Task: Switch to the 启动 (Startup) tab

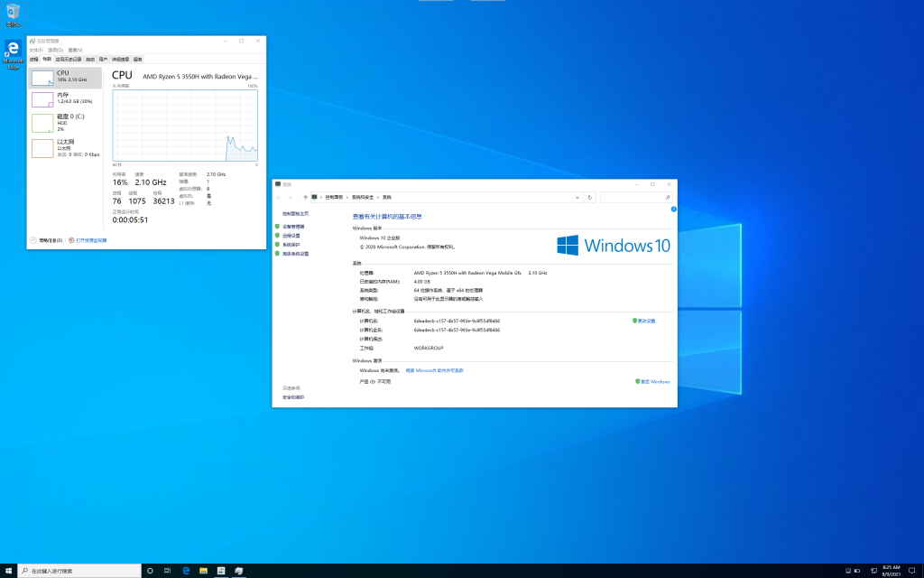Action: [90, 59]
